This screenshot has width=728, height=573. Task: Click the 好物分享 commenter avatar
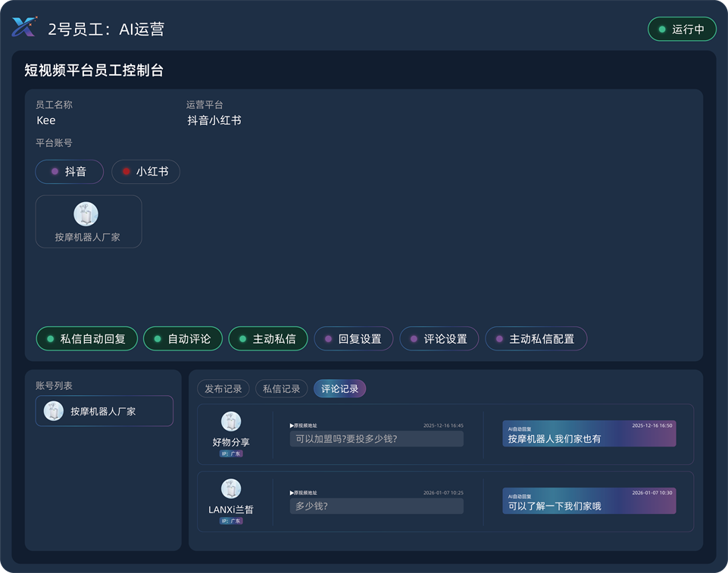pos(231,422)
